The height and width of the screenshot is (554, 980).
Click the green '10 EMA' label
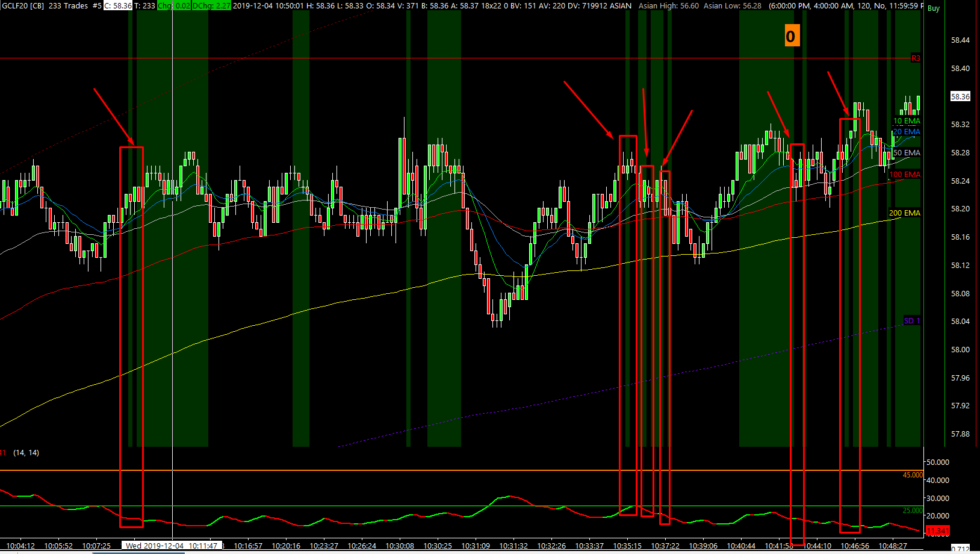coord(907,121)
